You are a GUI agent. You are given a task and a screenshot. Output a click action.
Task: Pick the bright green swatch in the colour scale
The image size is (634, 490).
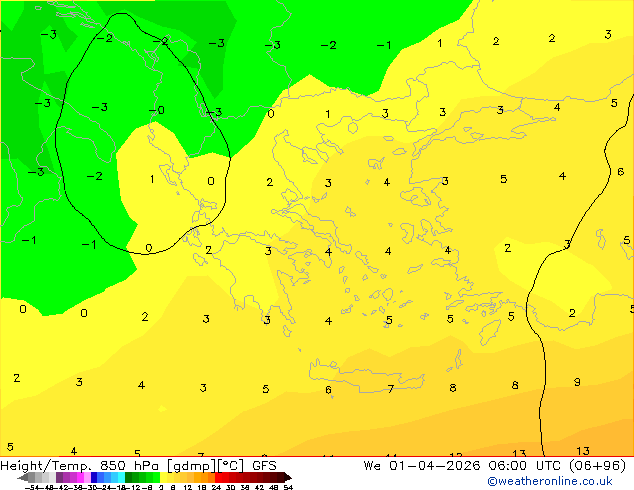pos(156,477)
